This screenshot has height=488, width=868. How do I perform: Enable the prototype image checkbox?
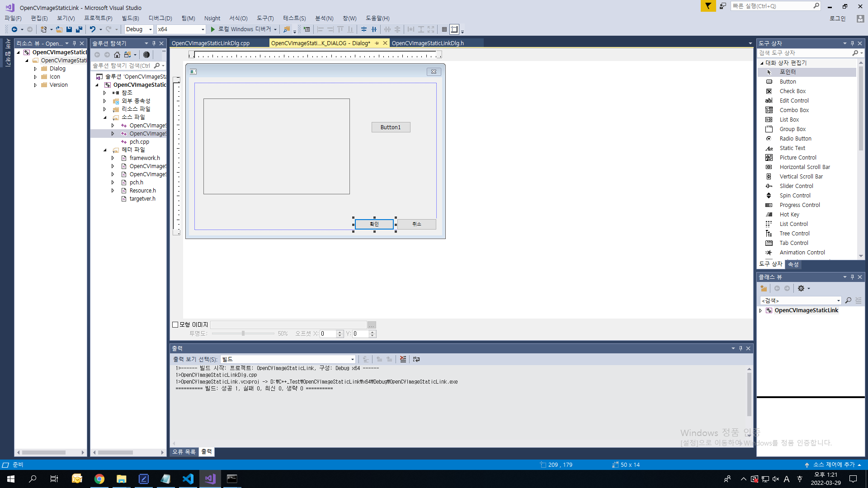pos(175,324)
